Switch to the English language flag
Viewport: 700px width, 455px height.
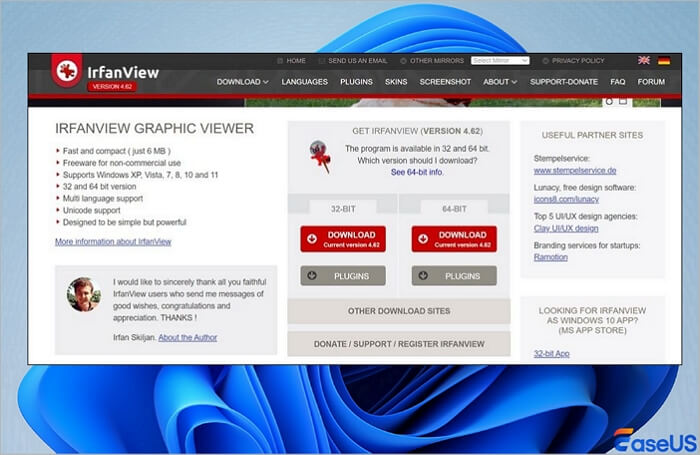pos(644,60)
